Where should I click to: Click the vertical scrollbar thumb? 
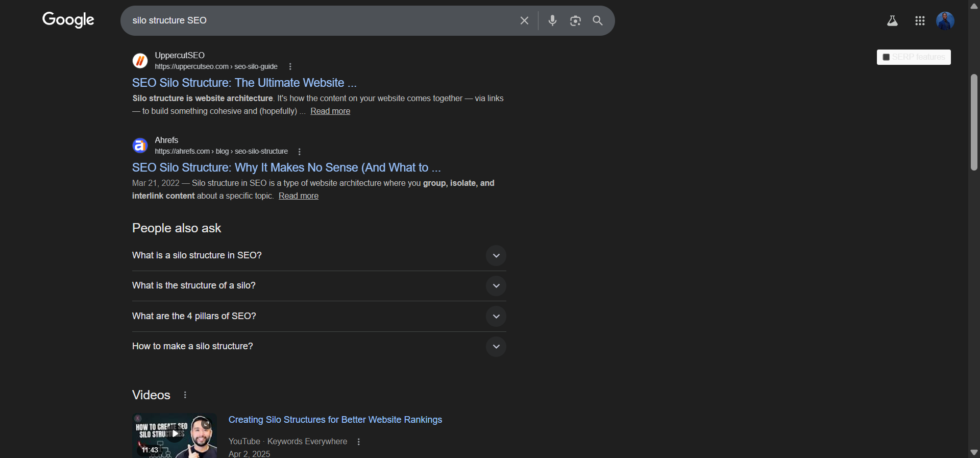[974, 123]
